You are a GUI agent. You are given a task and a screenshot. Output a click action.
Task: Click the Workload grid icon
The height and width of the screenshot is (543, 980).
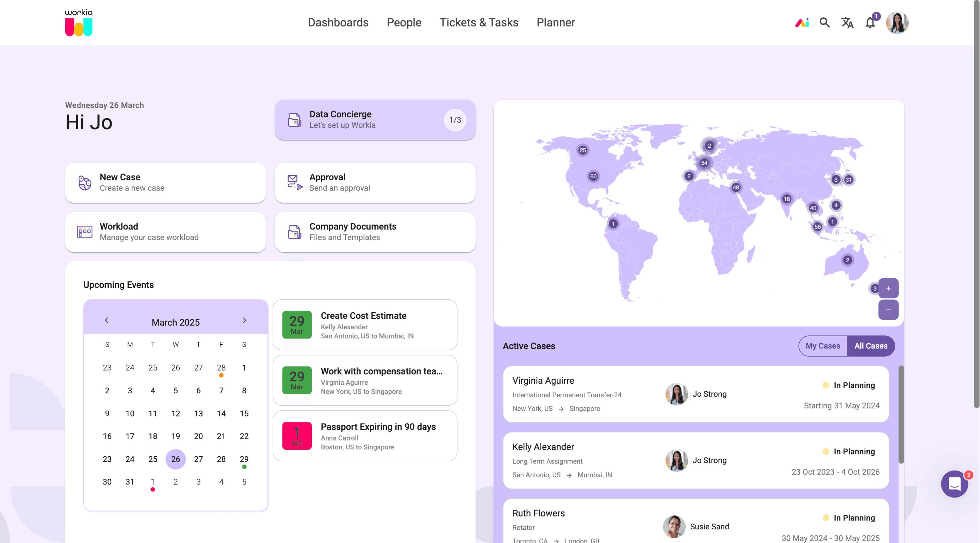[84, 232]
